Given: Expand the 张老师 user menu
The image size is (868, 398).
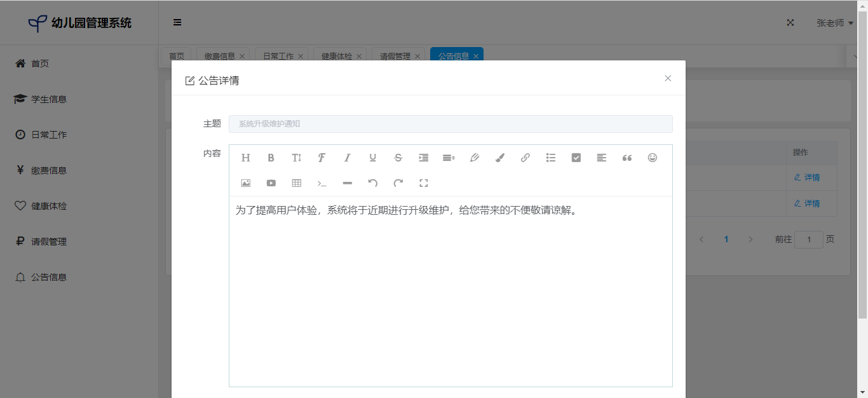Looking at the screenshot, I should coord(834,23).
